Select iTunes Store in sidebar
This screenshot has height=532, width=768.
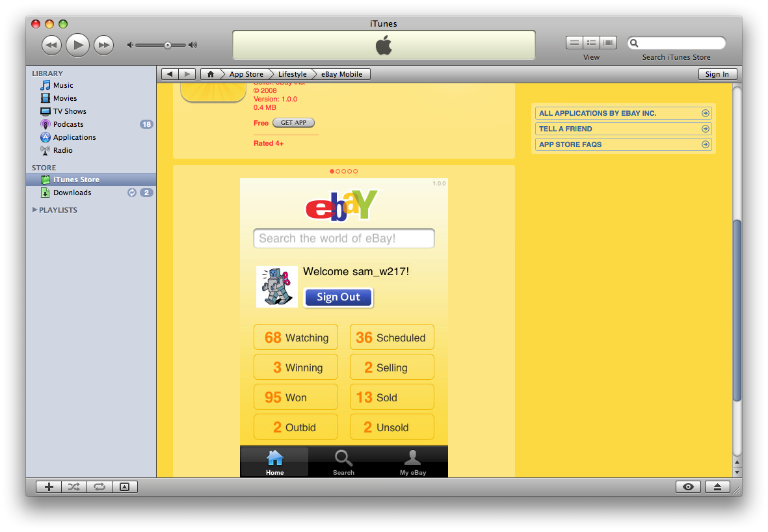[x=91, y=180]
